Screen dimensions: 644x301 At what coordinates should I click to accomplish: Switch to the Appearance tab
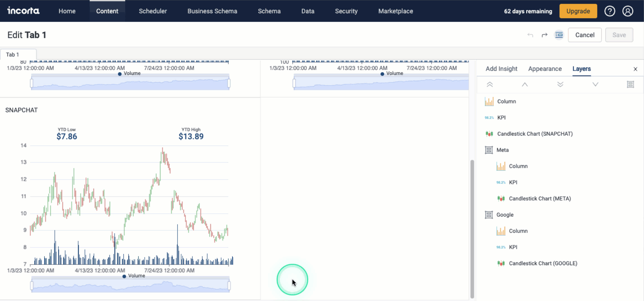click(545, 69)
